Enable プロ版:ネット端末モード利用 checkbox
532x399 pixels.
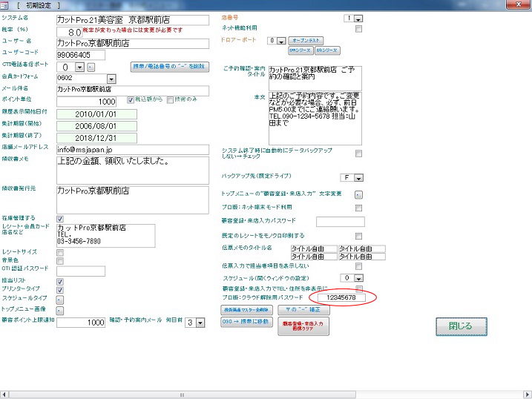(x=358, y=208)
